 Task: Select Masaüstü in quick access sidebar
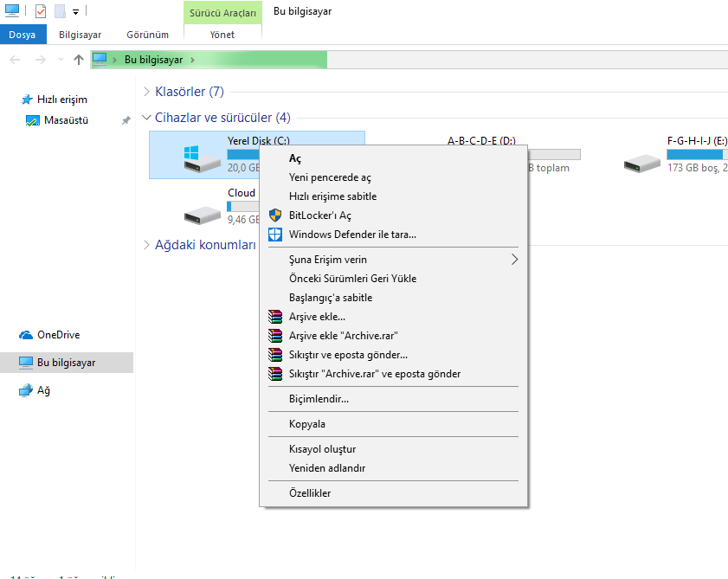pyautogui.click(x=66, y=120)
